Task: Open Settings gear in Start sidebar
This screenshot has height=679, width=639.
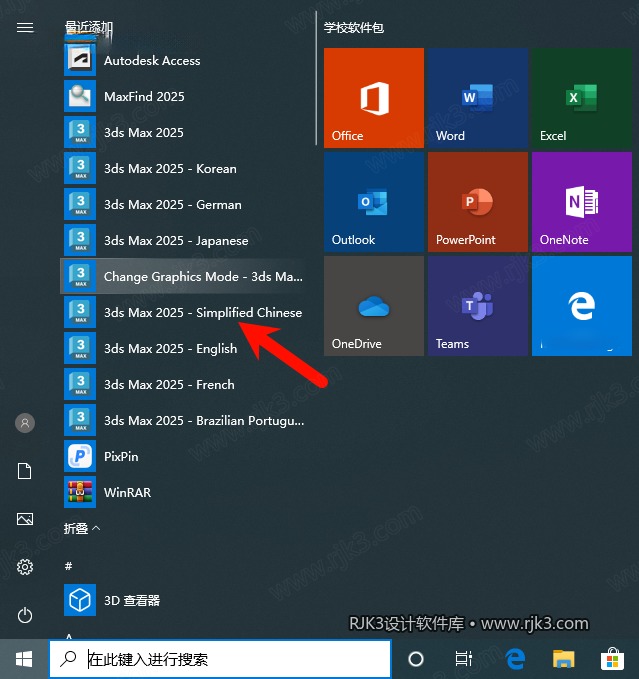Action: pyautogui.click(x=25, y=567)
